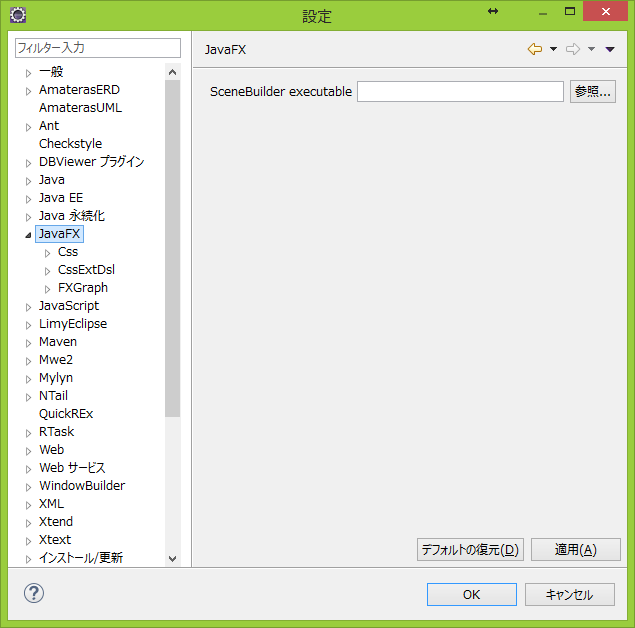This screenshot has height=628, width=635.
Task: Expand the Css child node
Action: [x=47, y=253]
